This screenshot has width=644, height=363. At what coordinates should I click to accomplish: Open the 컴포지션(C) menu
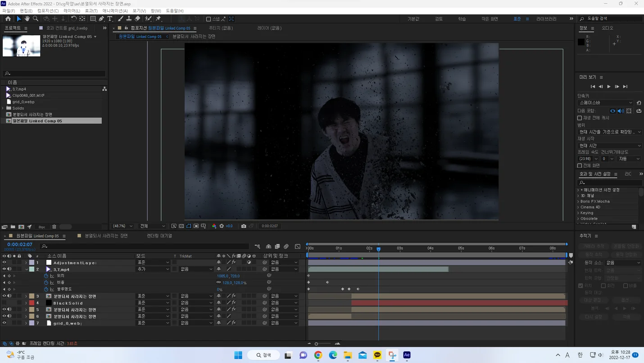click(x=48, y=11)
